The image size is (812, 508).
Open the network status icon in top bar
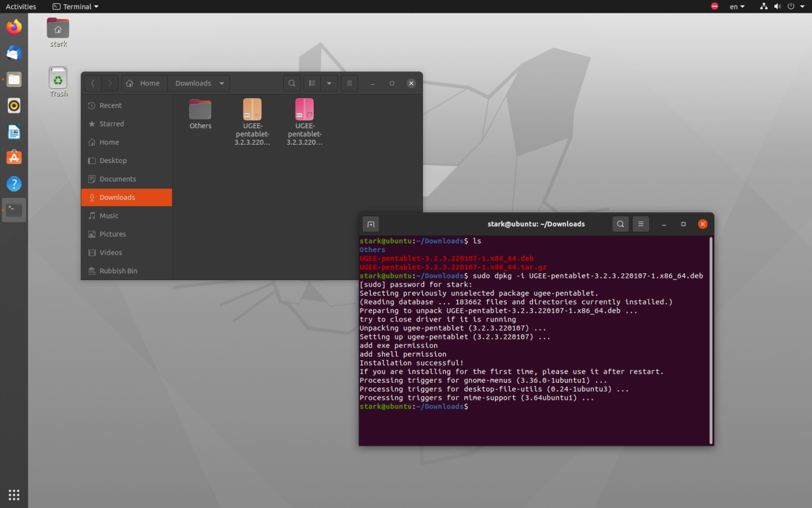coord(764,6)
